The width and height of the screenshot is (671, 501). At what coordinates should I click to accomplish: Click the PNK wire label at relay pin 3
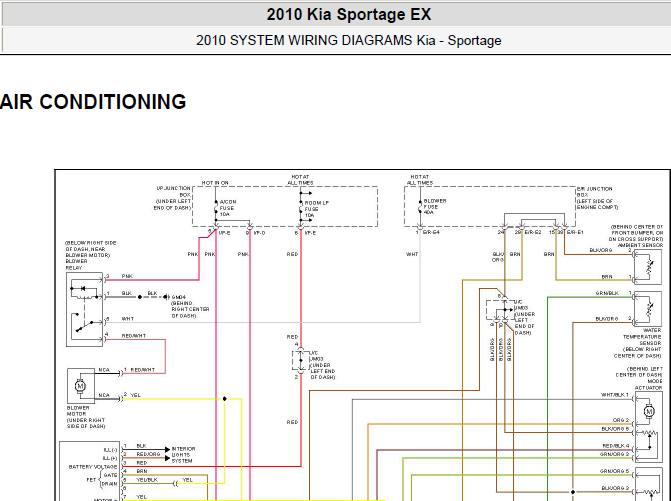127,276
